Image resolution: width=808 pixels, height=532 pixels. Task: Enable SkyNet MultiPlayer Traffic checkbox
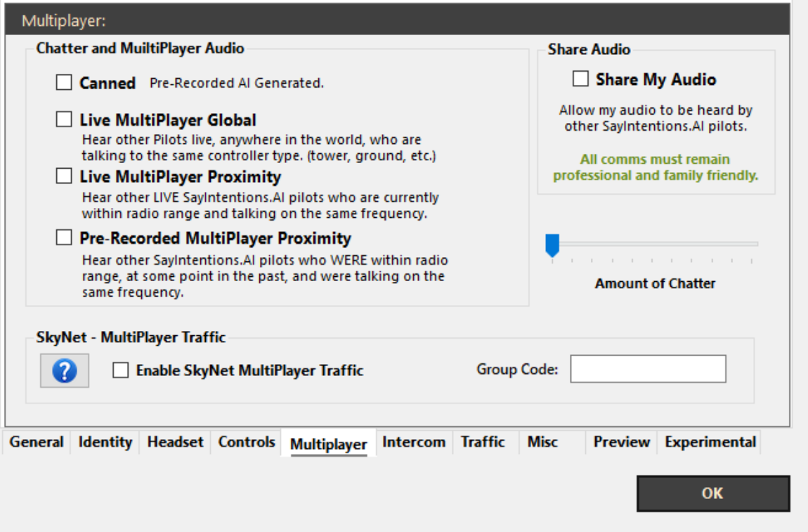click(x=121, y=370)
